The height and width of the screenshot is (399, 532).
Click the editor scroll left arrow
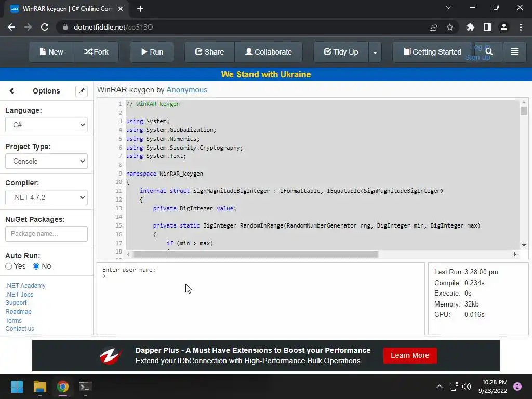pyautogui.click(x=128, y=254)
